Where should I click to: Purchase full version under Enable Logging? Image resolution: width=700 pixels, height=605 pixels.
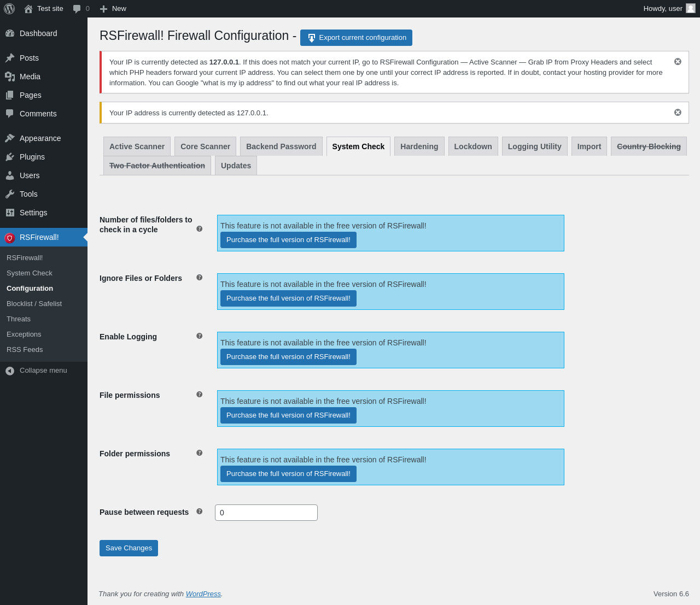pyautogui.click(x=288, y=357)
